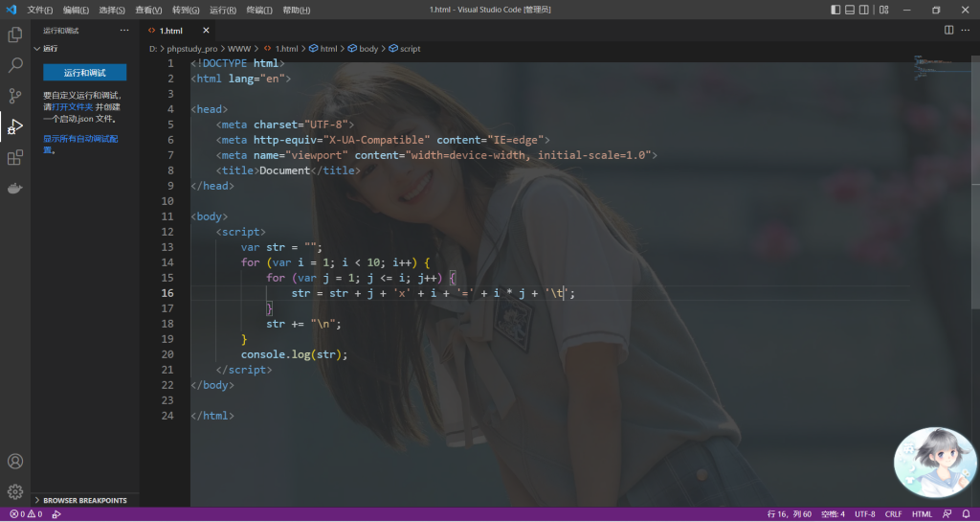Click the 运行和调试 button
The height and width of the screenshot is (522, 980).
84,73
